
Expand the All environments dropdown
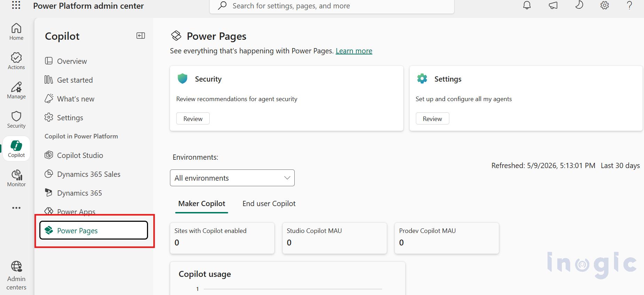232,178
